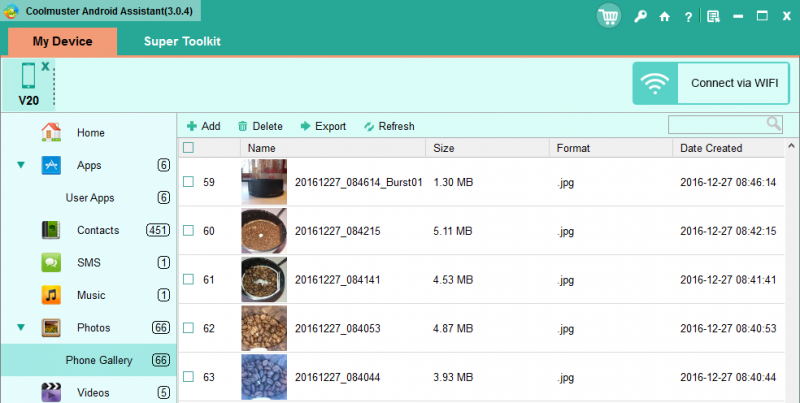This screenshot has width=800, height=403.
Task: Click the V20 phone device icon
Action: [29, 78]
